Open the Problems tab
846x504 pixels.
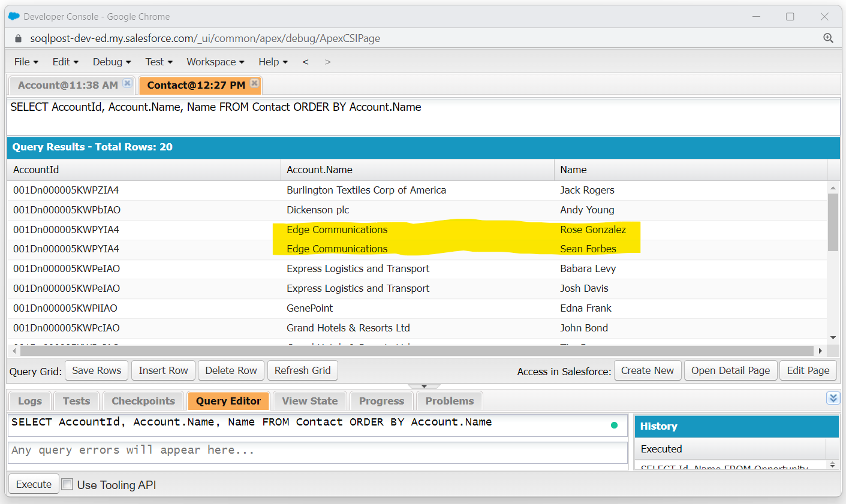(450, 401)
